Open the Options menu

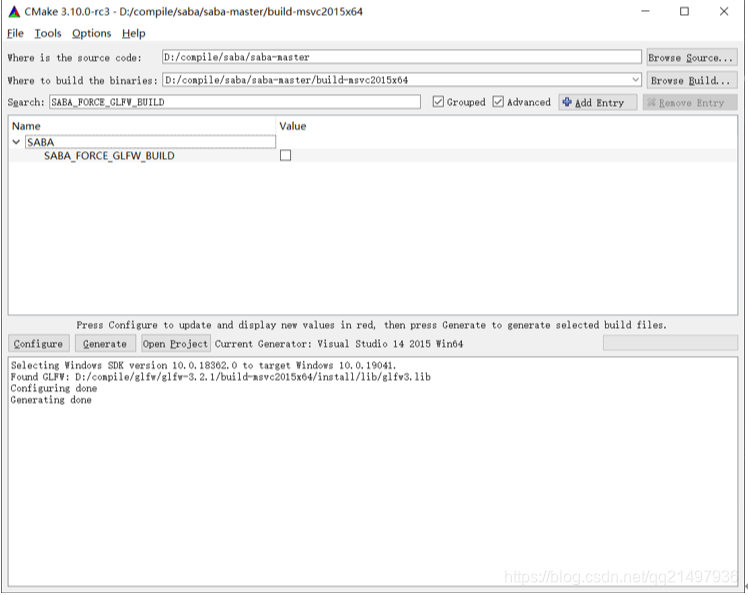(x=92, y=33)
